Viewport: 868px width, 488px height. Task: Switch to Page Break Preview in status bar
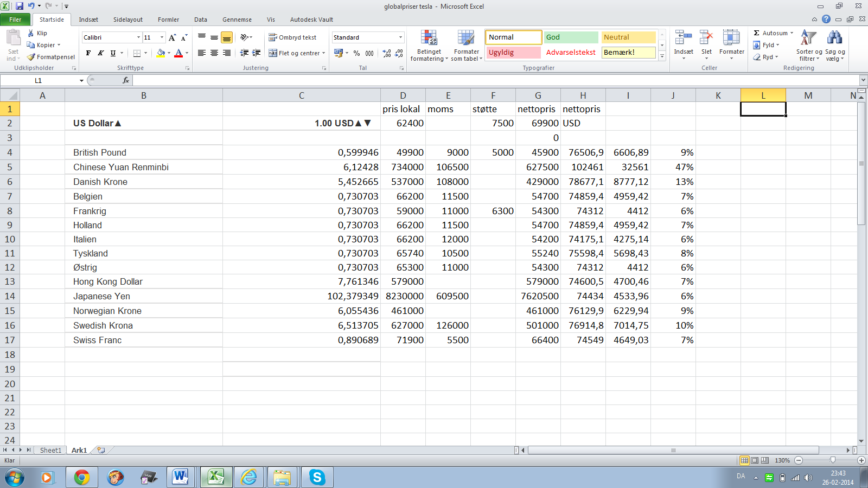765,460
